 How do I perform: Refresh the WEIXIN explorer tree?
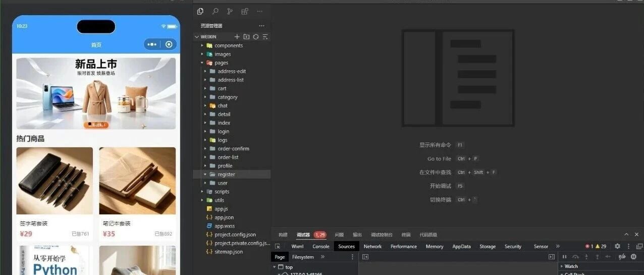[256, 37]
